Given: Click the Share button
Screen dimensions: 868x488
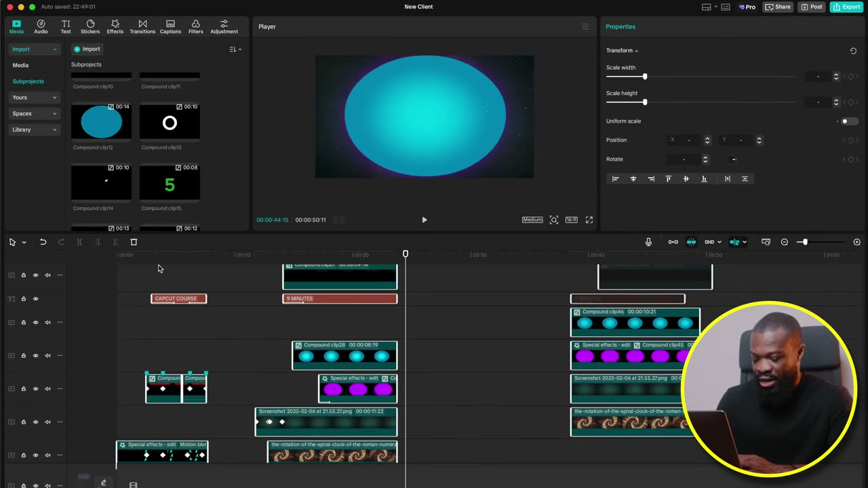Looking at the screenshot, I should tap(778, 7).
